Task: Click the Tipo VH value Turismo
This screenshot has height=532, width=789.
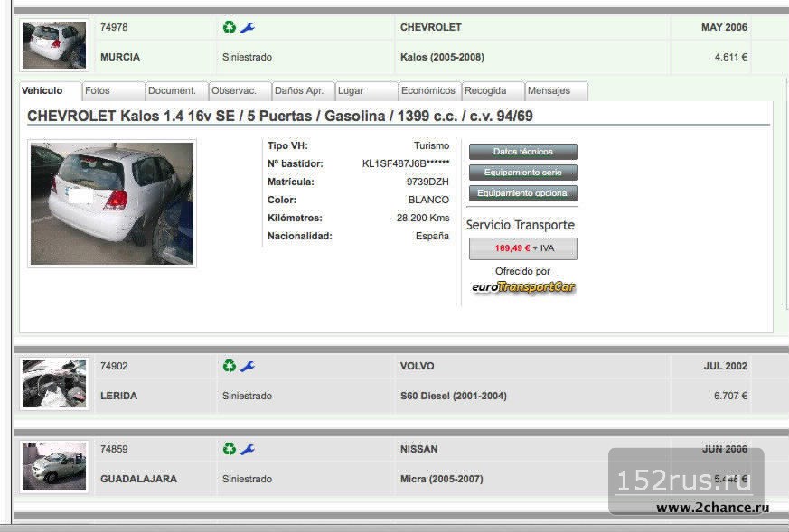Action: pyautogui.click(x=431, y=145)
